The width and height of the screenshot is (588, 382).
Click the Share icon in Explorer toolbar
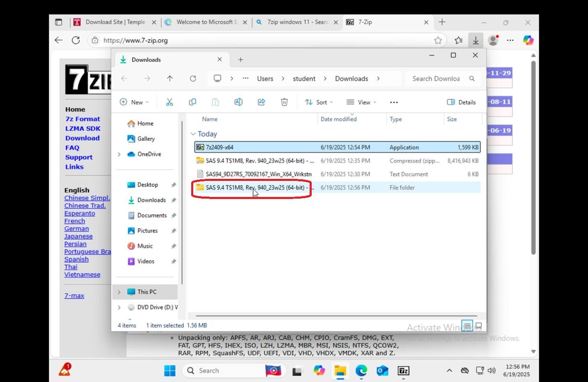coord(262,102)
